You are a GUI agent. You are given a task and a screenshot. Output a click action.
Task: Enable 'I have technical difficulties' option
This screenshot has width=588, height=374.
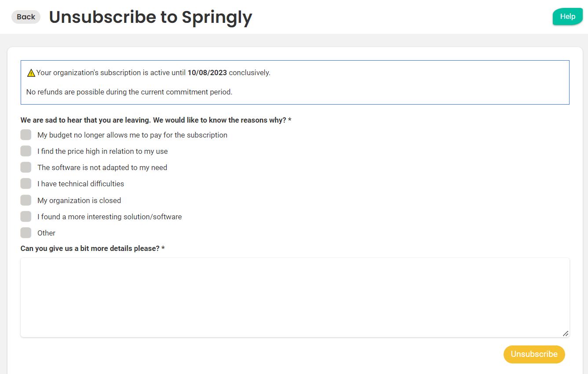pyautogui.click(x=26, y=184)
